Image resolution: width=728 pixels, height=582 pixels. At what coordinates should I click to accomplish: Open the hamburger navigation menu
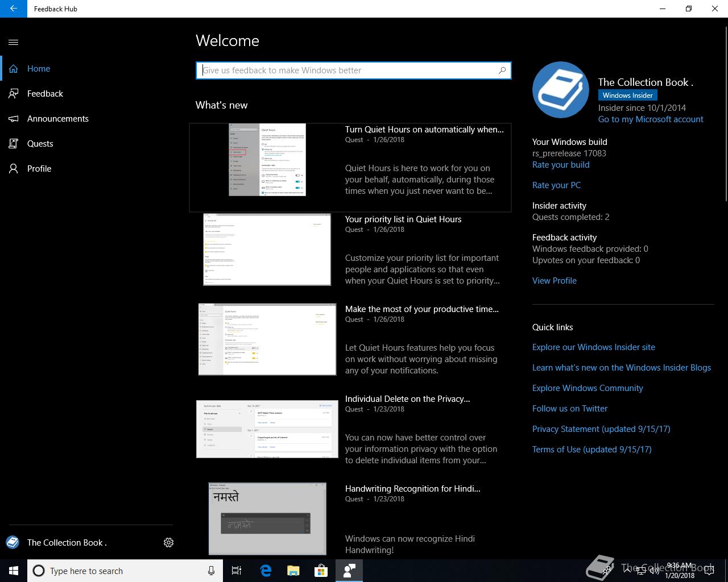[14, 42]
